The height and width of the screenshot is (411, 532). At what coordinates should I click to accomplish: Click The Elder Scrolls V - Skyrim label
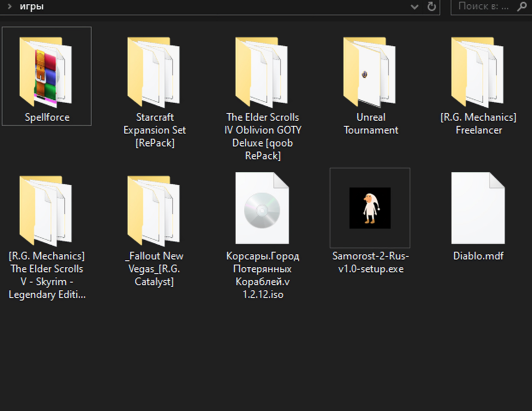[x=47, y=275]
